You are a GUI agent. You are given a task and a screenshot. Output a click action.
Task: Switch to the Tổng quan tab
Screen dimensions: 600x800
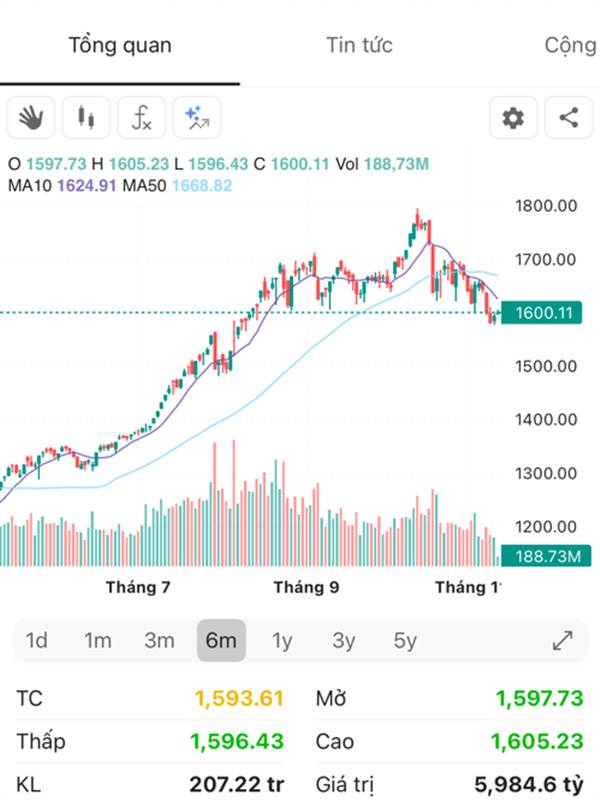(120, 45)
